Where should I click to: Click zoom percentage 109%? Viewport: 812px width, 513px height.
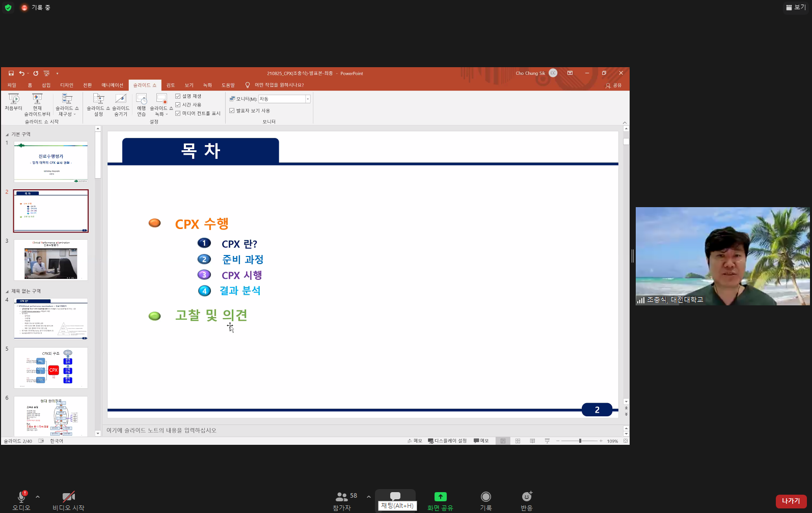point(612,441)
